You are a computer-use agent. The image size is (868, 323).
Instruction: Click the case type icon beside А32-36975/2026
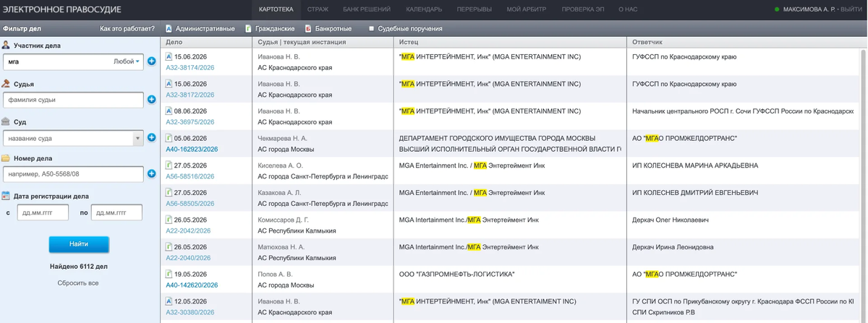tap(169, 111)
